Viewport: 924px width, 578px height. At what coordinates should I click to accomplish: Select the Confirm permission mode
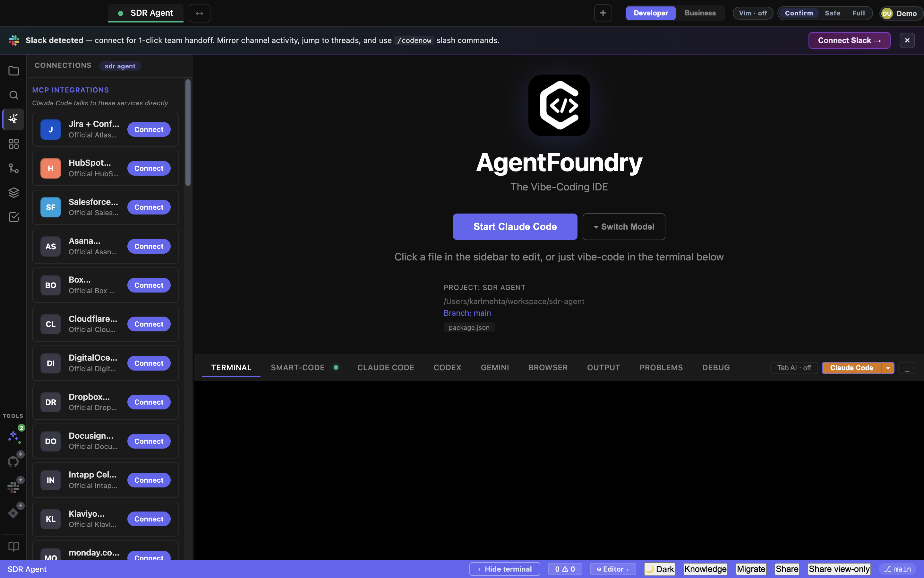tap(799, 13)
